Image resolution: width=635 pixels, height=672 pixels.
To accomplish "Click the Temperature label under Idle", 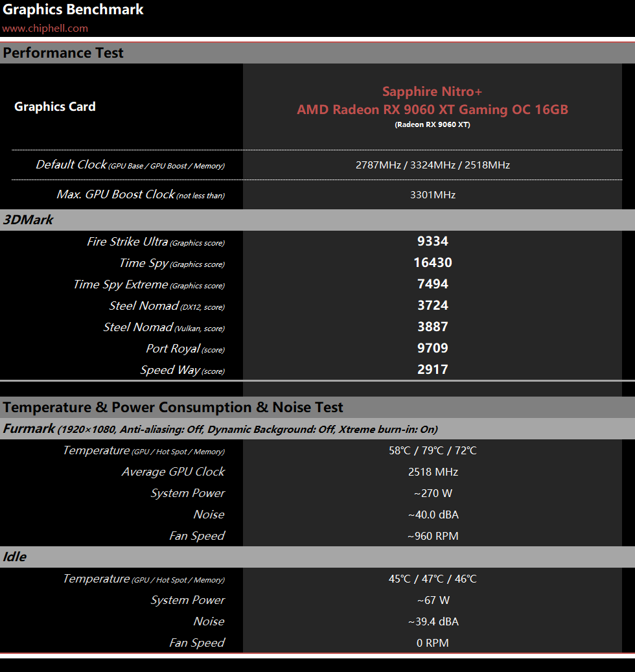I will pyautogui.click(x=144, y=579).
